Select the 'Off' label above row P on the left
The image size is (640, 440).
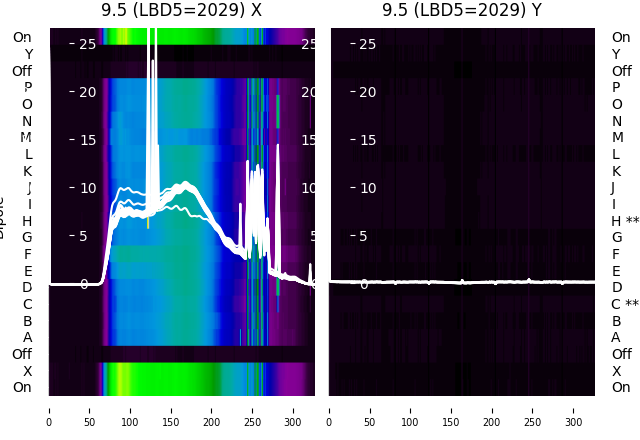(x=22, y=71)
